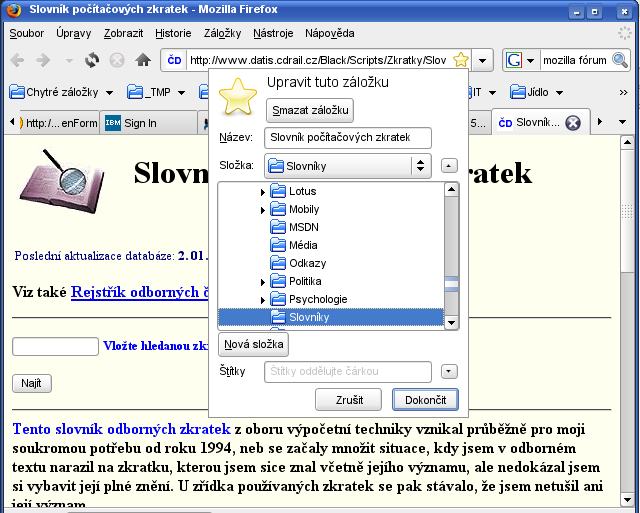640x513 pixels.
Task: Click the Google search engine icon
Action: pos(514,60)
